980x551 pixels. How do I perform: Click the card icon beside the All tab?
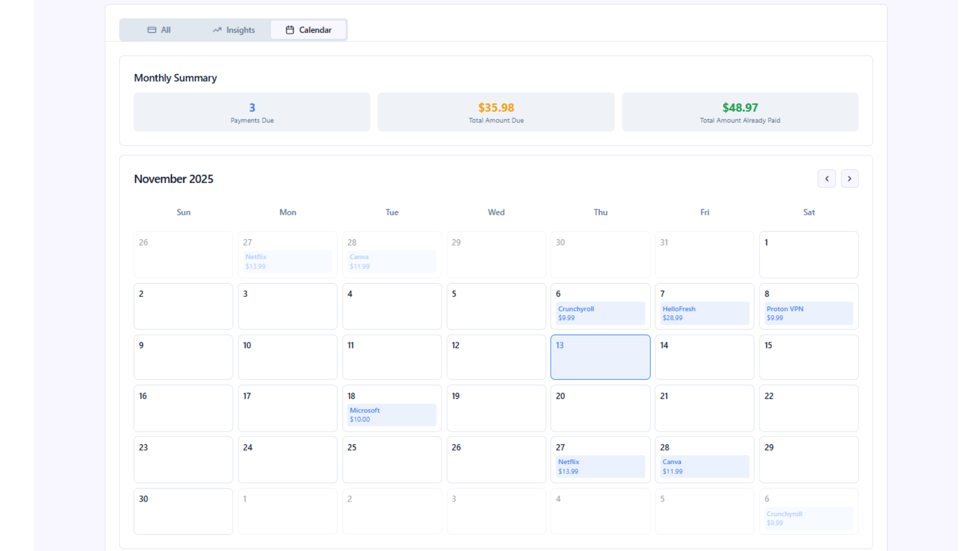click(x=151, y=30)
